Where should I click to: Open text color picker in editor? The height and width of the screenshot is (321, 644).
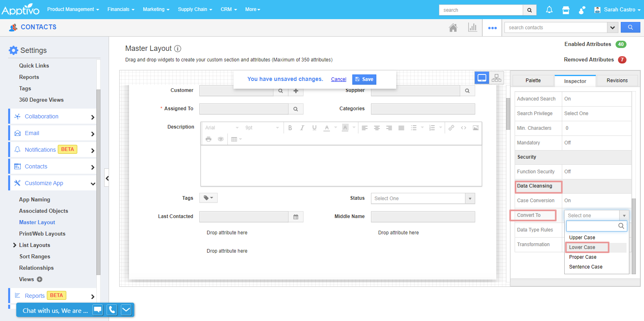pos(327,128)
